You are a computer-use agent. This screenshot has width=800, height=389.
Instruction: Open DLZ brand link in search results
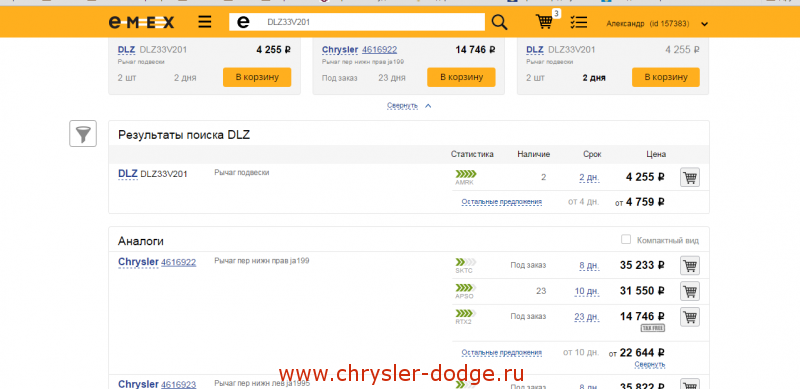(128, 174)
